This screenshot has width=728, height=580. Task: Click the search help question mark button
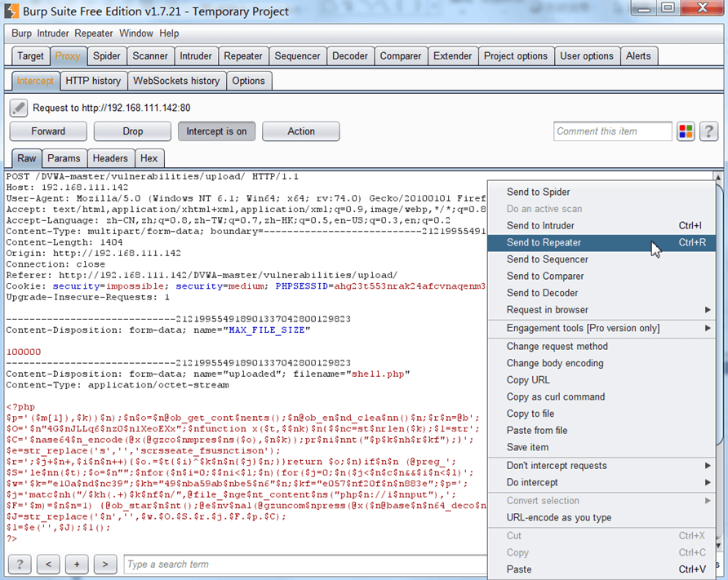20,565
